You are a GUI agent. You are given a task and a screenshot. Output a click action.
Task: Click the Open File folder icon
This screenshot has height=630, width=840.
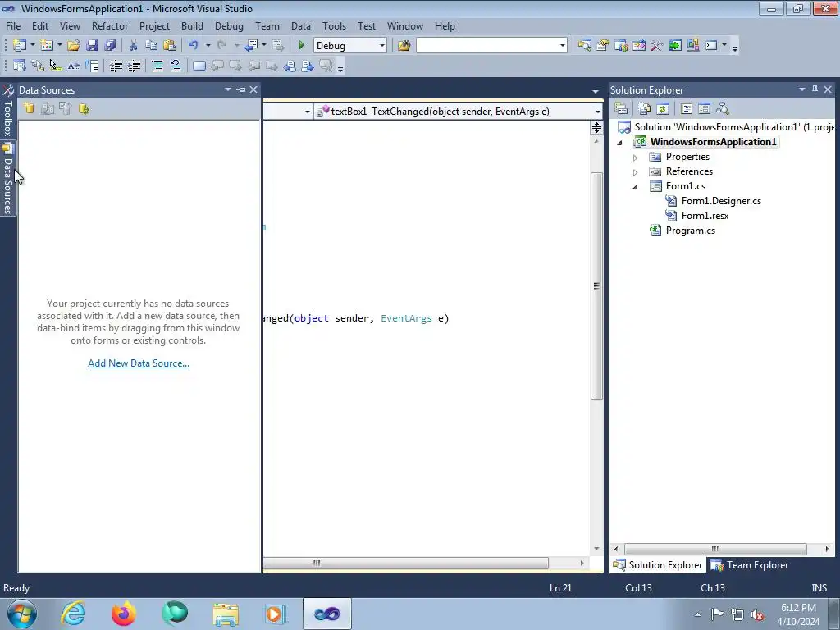coord(74,46)
